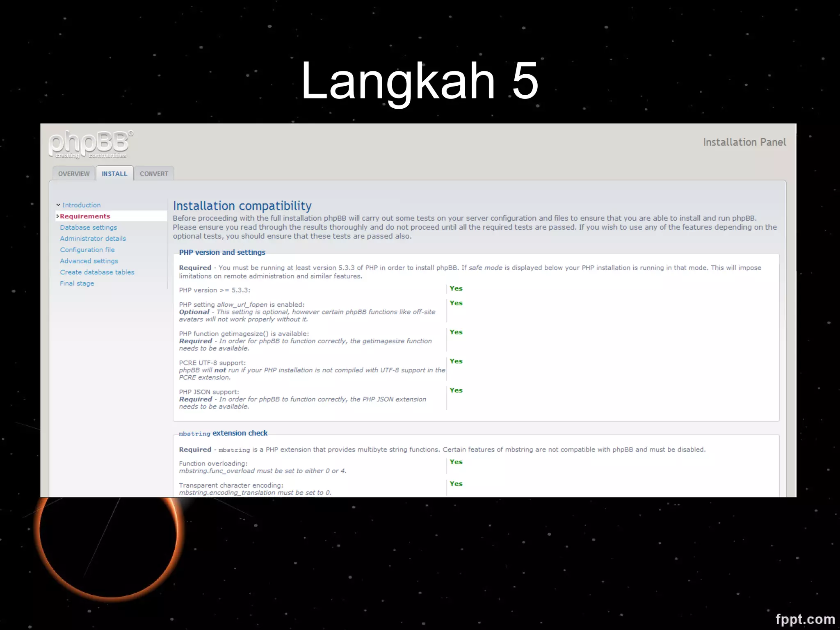The image size is (840, 630).
Task: Open Configuration file step
Action: tap(87, 249)
